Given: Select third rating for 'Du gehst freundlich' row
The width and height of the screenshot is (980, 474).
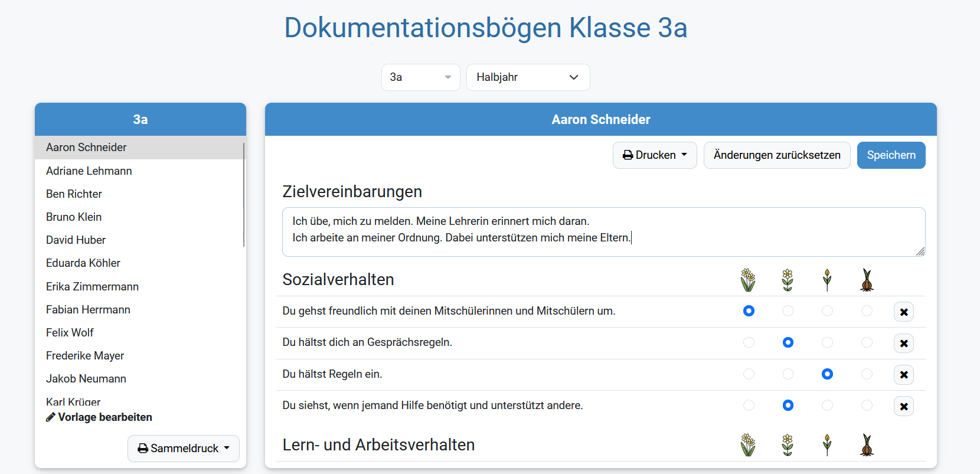Looking at the screenshot, I should pos(827,310).
